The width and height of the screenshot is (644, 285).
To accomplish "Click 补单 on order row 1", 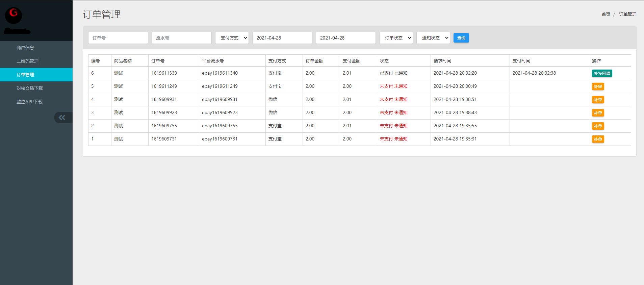I will click(x=598, y=139).
